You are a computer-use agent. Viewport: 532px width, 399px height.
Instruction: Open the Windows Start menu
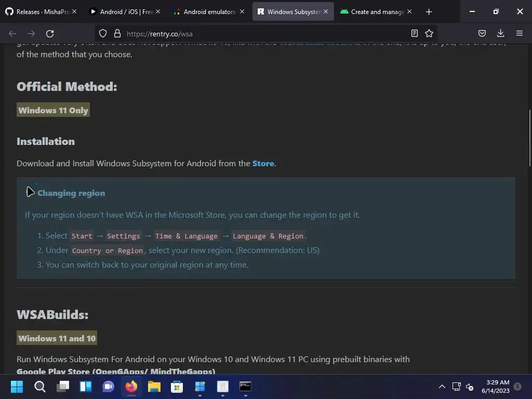pos(17,386)
